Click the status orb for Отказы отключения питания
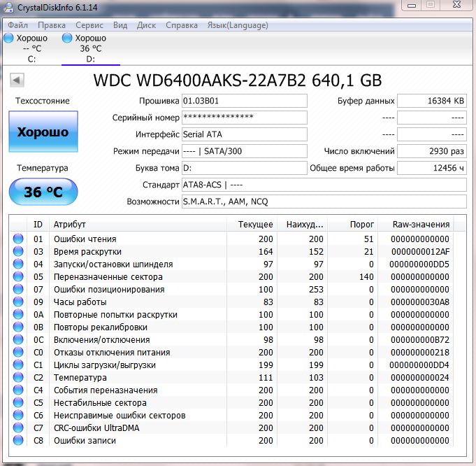 tap(18, 352)
